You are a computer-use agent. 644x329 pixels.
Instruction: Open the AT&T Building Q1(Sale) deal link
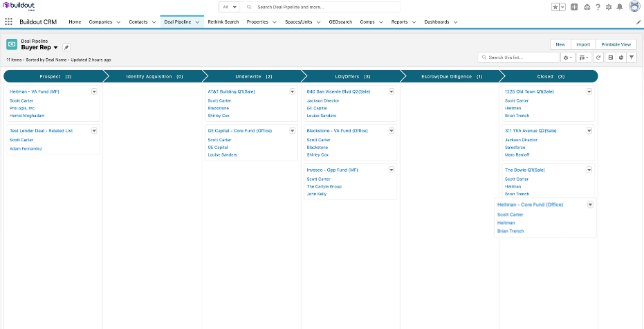(231, 91)
